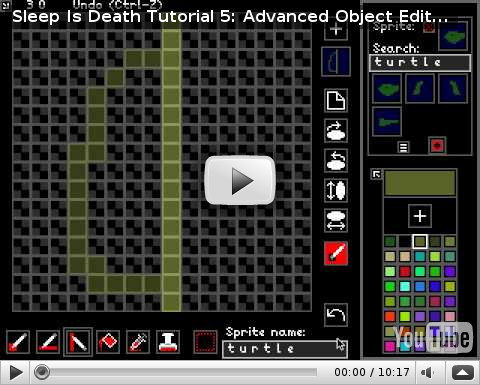Flip the sprite horizontally
The height and width of the screenshot is (385, 480).
coord(336,220)
